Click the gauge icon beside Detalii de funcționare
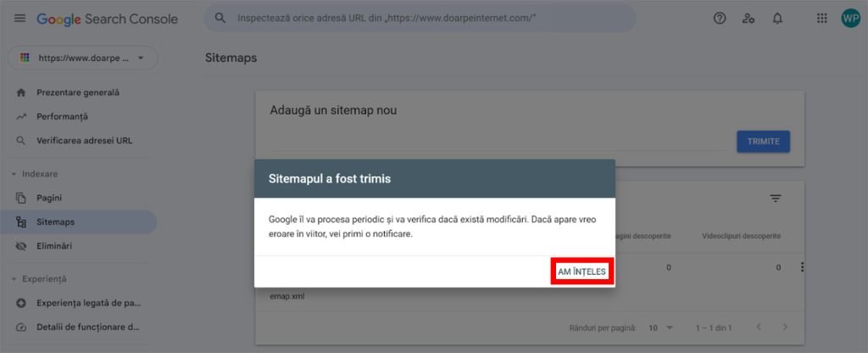This screenshot has width=868, height=353. (x=21, y=327)
